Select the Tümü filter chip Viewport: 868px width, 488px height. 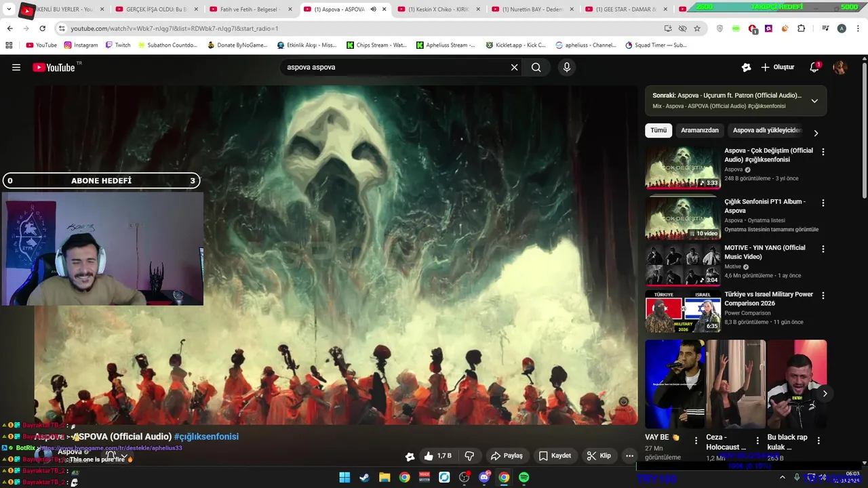pos(658,130)
